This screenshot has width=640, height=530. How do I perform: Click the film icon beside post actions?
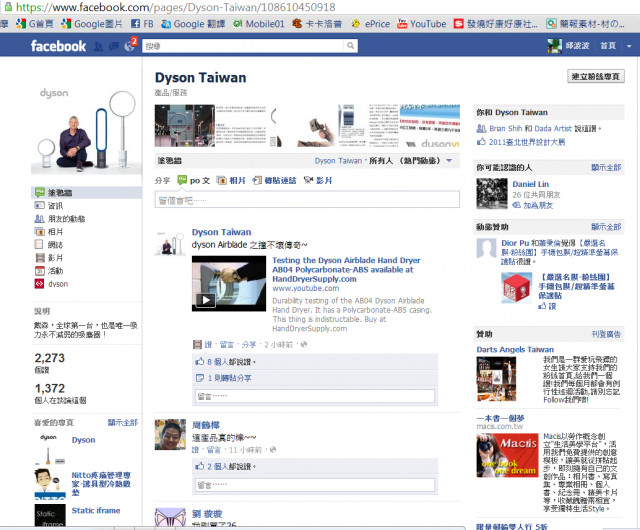click(x=197, y=345)
